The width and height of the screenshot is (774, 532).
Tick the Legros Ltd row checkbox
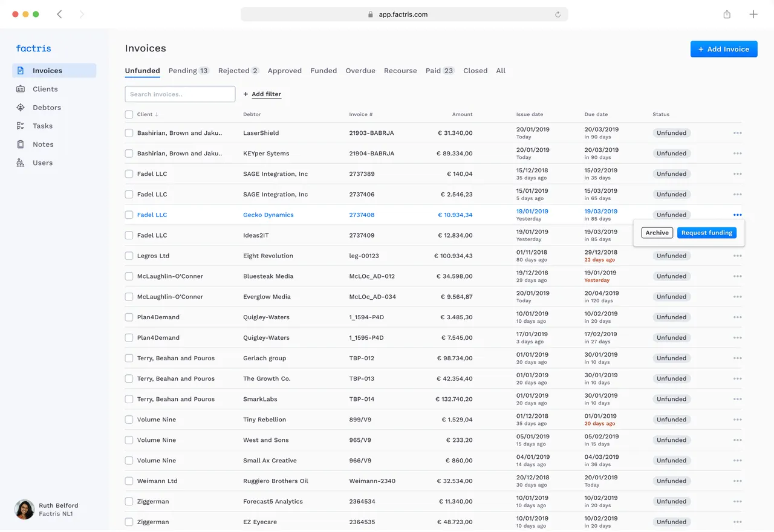tap(129, 256)
